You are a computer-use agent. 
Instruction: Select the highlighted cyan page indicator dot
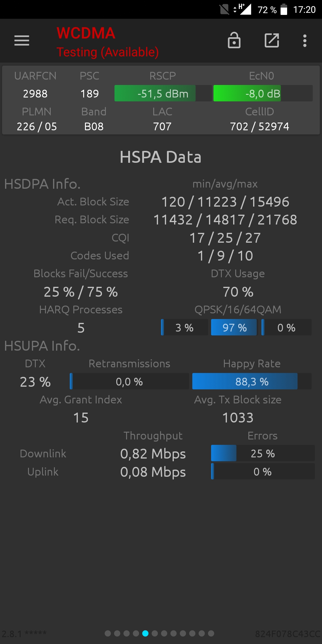tap(145, 633)
